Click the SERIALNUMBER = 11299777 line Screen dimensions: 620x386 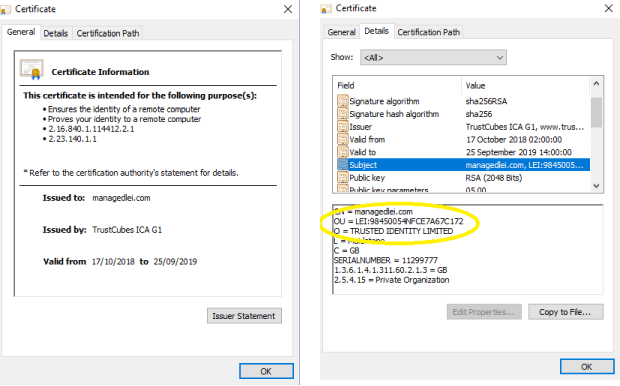386,260
